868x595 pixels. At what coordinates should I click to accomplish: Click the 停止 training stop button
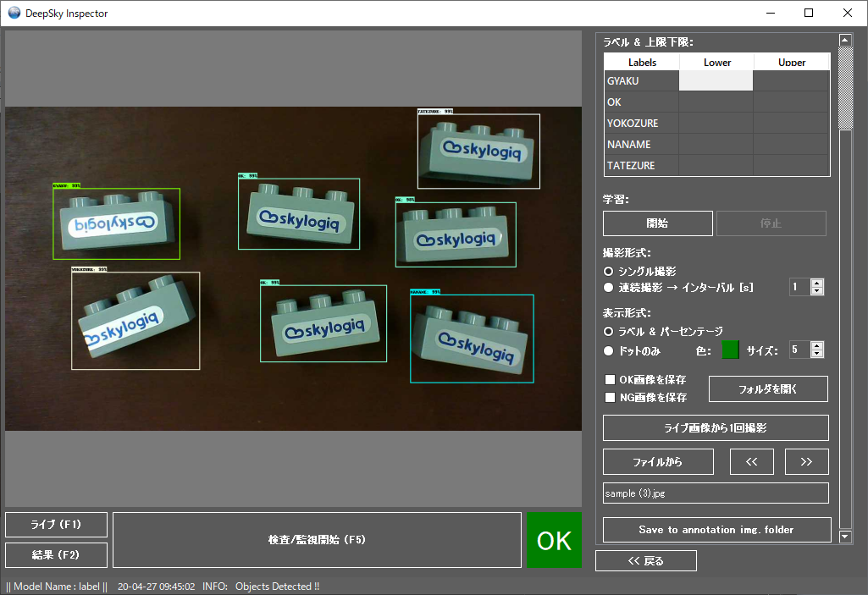point(771,223)
